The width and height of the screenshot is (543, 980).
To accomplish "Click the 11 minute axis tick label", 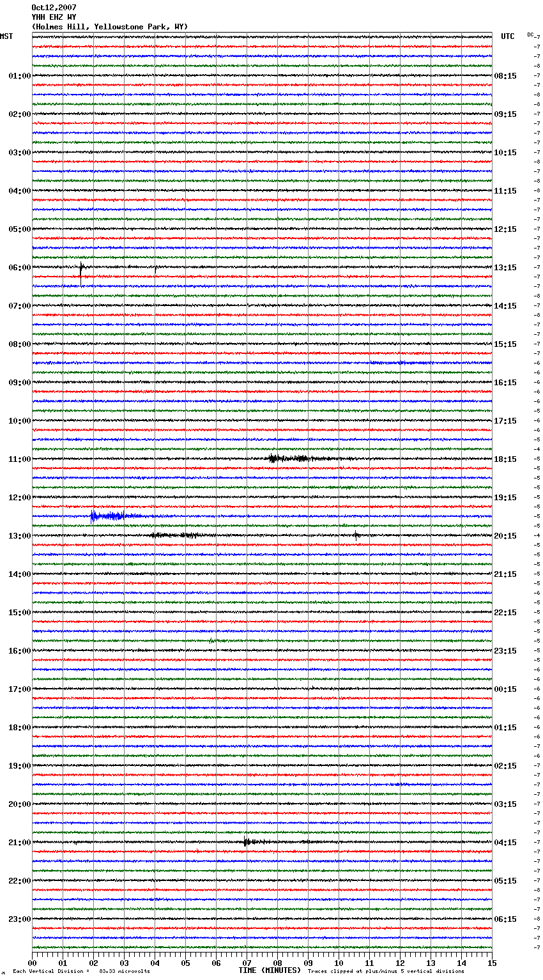I will click(x=369, y=963).
